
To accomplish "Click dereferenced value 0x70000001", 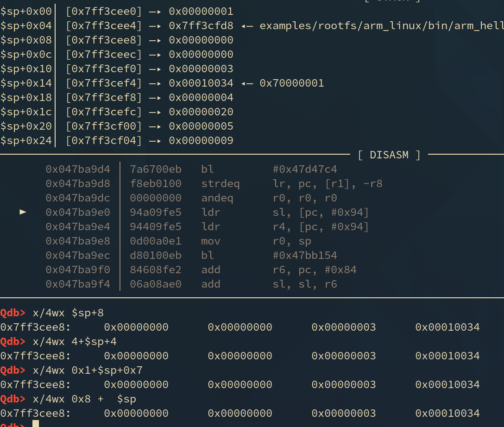I will click(292, 83).
